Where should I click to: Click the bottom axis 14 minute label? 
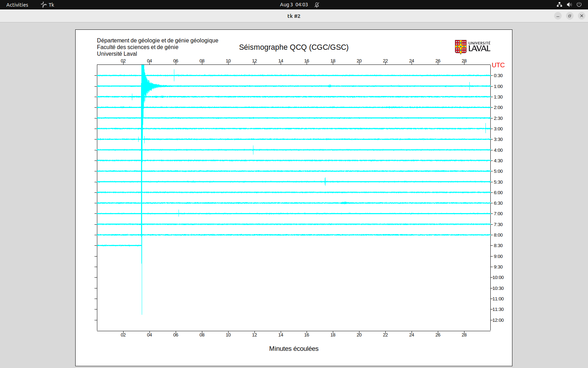281,335
